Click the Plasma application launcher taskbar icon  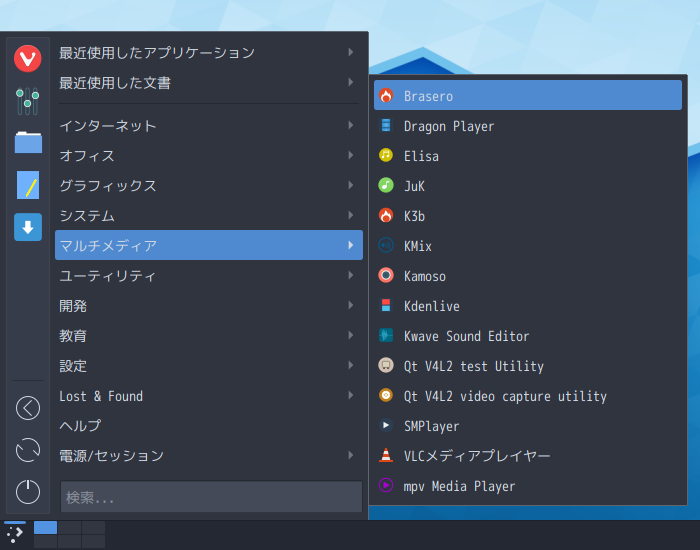[15, 534]
